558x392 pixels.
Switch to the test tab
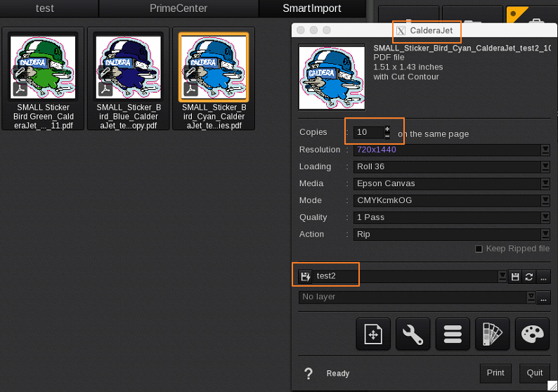pos(45,8)
